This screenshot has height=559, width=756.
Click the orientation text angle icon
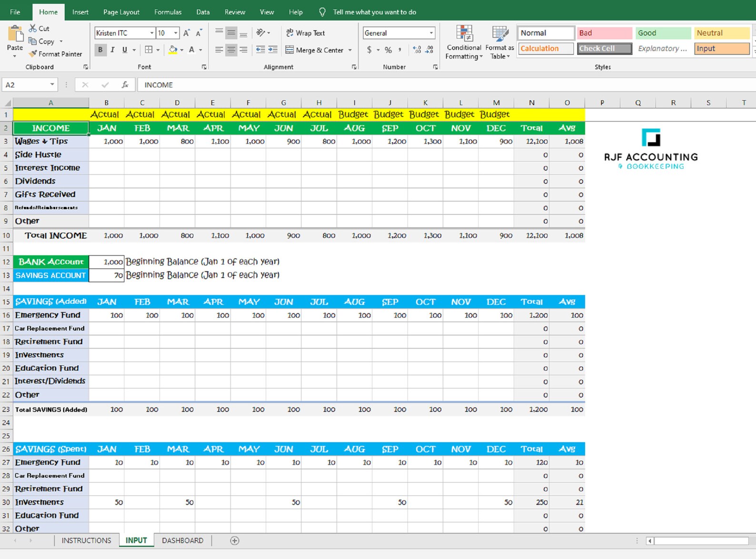click(261, 32)
